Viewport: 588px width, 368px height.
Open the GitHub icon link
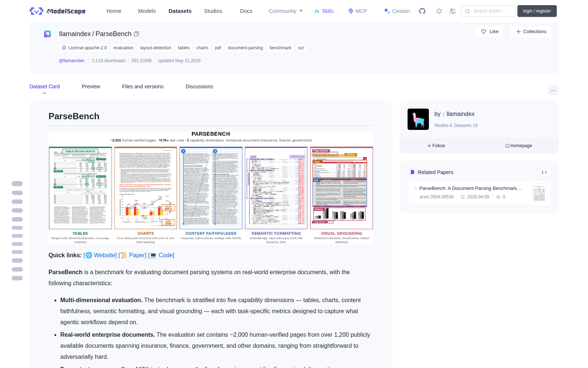tap(422, 11)
